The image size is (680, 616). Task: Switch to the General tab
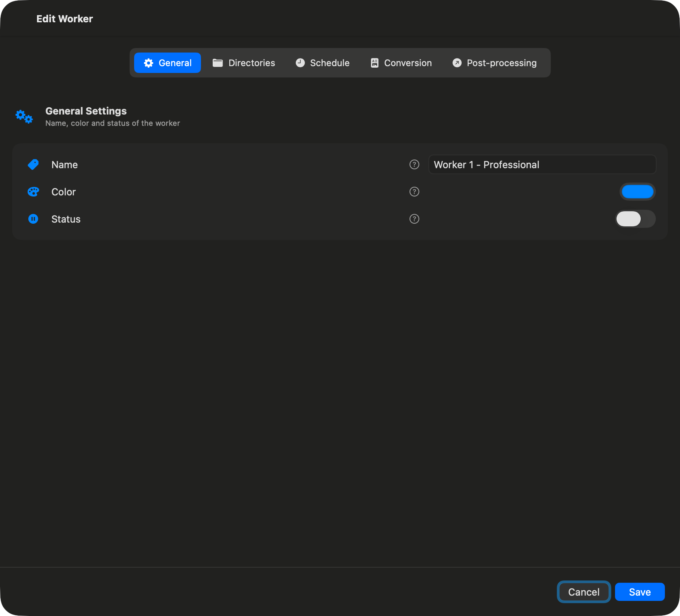(x=167, y=63)
